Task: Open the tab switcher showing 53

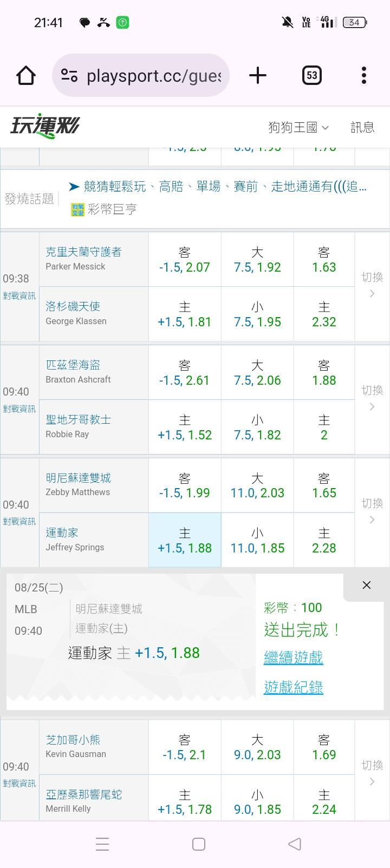Action: pos(311,75)
